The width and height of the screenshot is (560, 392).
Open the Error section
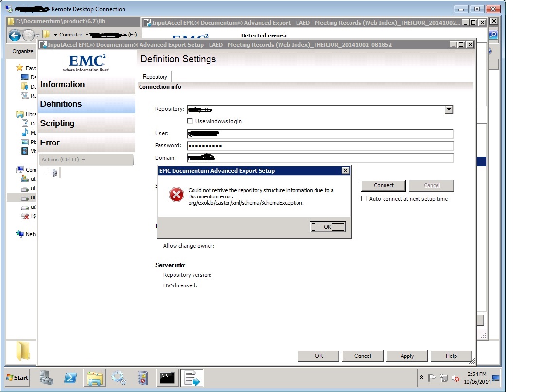point(86,143)
